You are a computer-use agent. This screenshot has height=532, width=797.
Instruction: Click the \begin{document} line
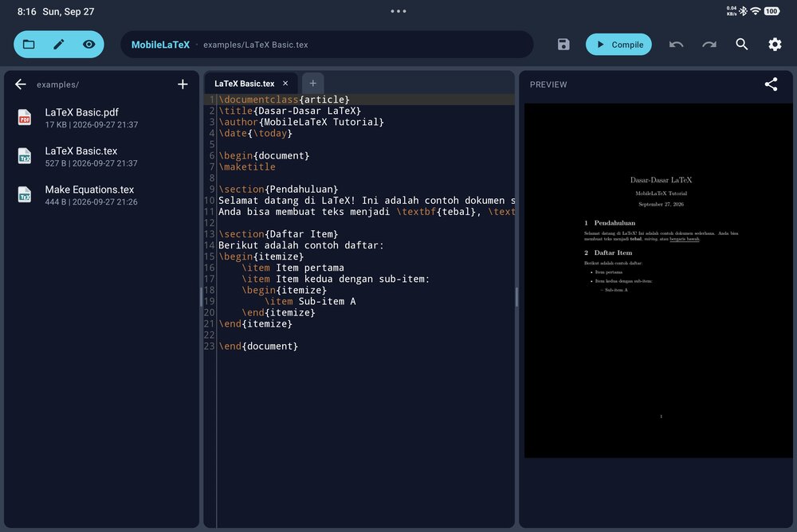point(264,155)
